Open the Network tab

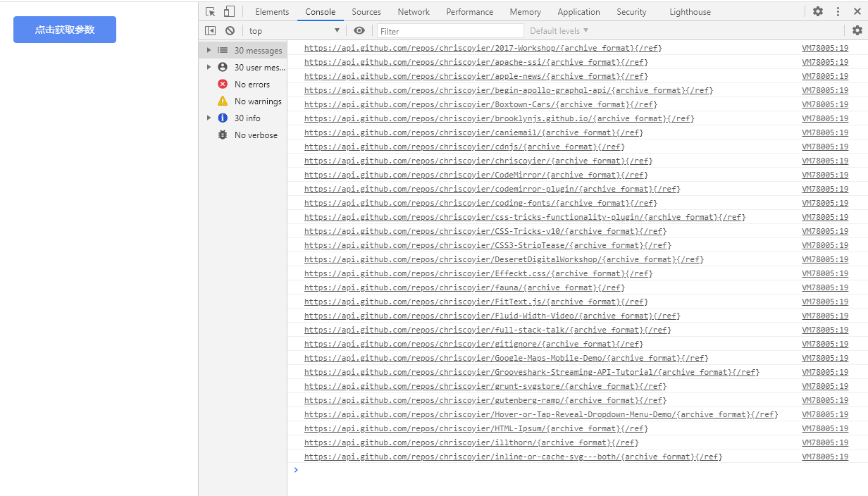[414, 12]
